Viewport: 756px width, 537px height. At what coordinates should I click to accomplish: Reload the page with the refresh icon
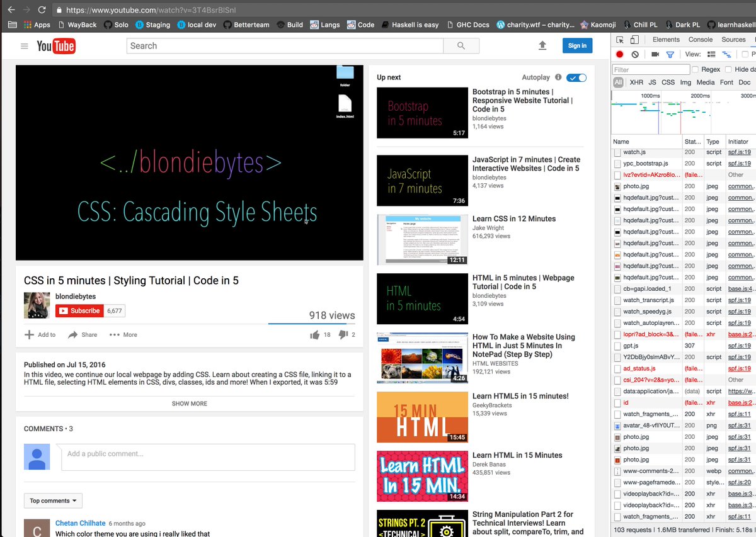pos(42,10)
